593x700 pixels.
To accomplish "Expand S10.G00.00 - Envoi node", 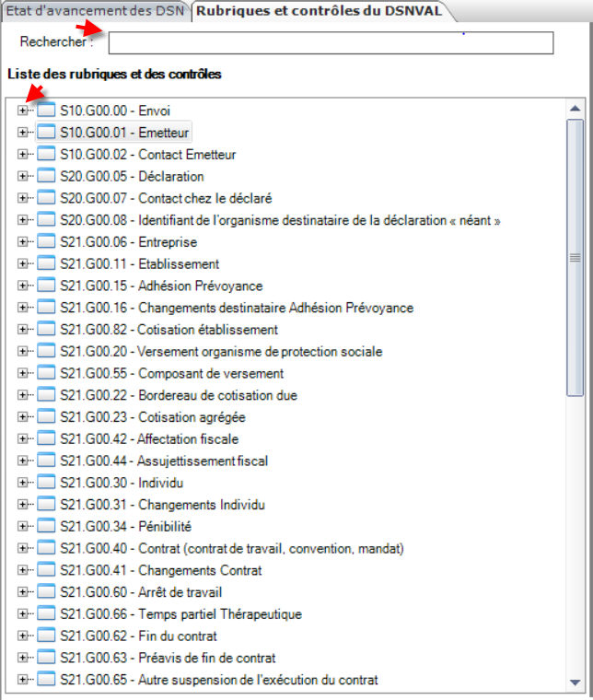I will (22, 110).
